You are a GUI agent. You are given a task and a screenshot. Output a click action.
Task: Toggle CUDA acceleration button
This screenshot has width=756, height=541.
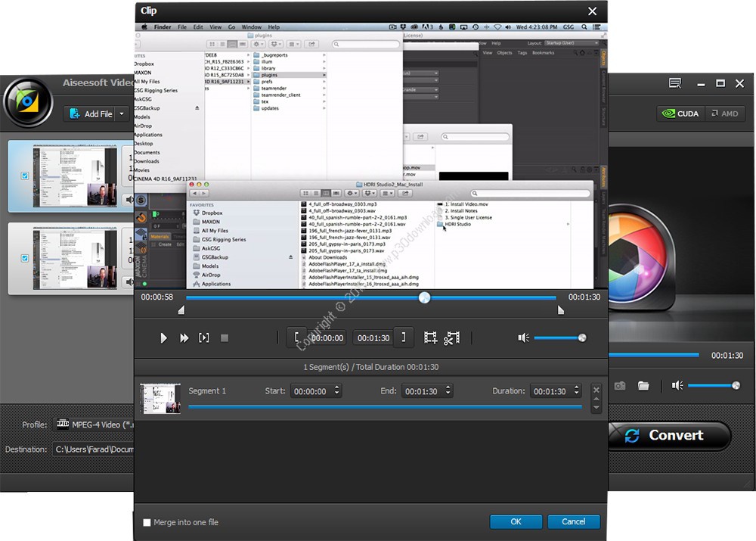click(x=680, y=114)
